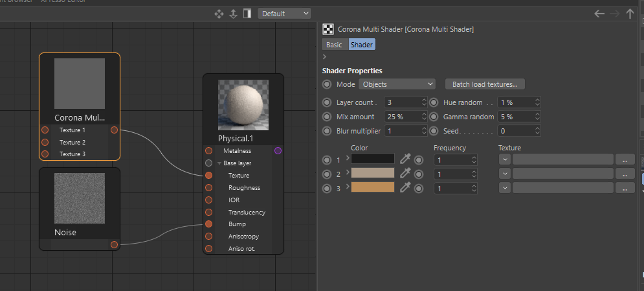Click the Base layer Texture input port
644x291 pixels.
click(x=208, y=176)
